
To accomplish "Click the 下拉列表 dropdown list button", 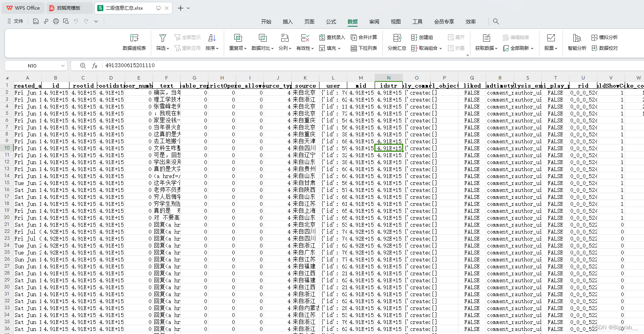I will coord(364,48).
